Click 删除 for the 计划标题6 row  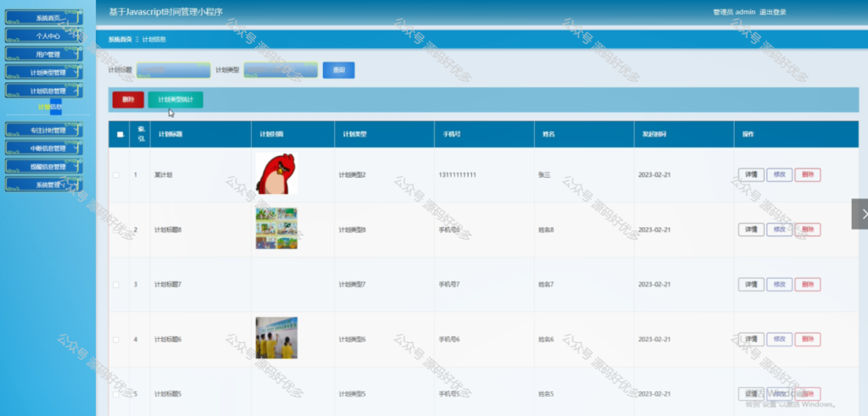pos(808,339)
